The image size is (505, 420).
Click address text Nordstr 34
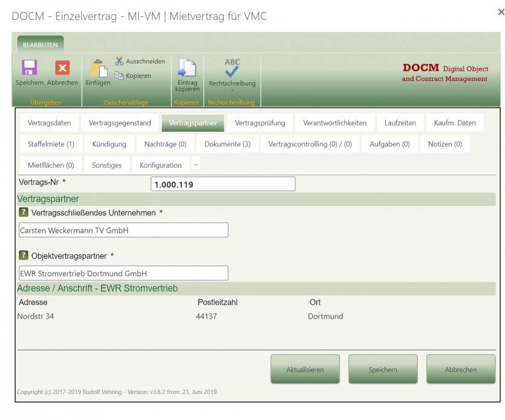click(36, 317)
